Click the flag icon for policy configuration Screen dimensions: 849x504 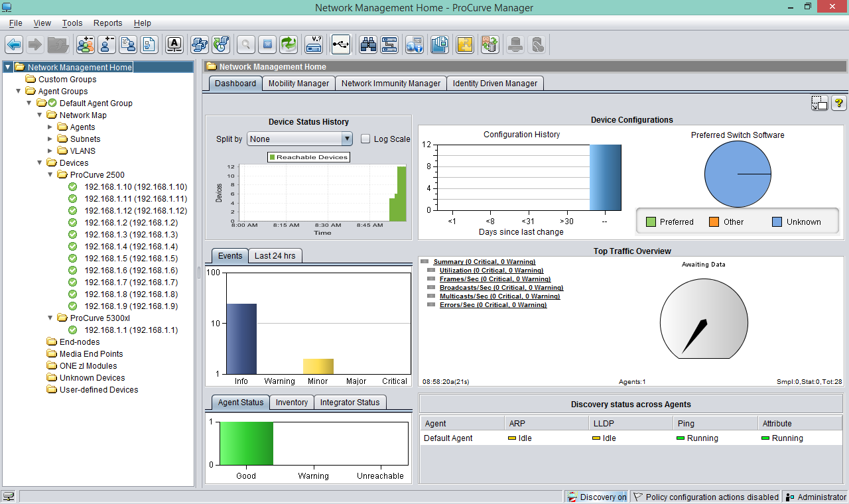pyautogui.click(x=637, y=497)
